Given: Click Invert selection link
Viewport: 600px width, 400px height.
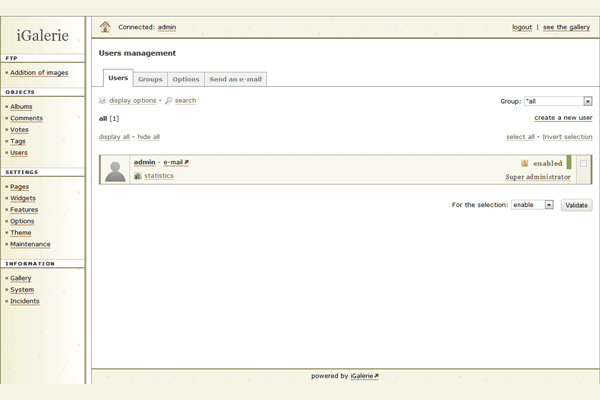Looking at the screenshot, I should point(567,137).
